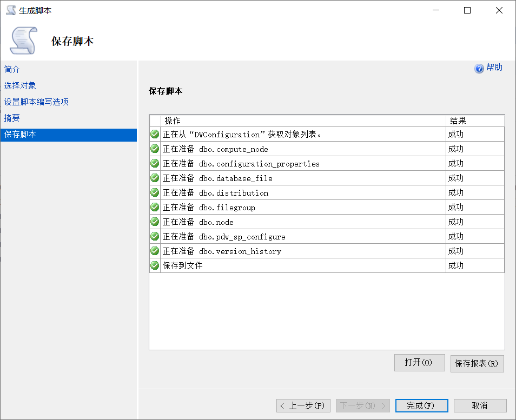Click the help question mark icon
This screenshot has width=516, height=420.
coord(479,68)
